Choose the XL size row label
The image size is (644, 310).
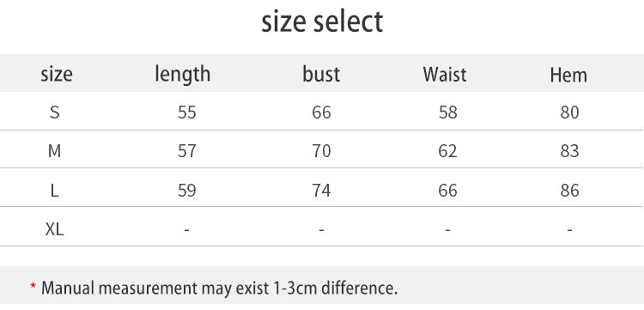click(x=54, y=229)
